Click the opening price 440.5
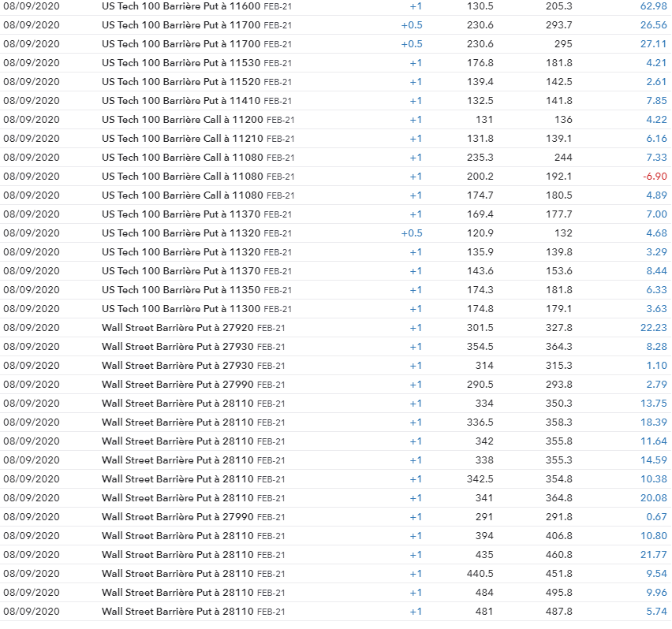Image resolution: width=672 pixels, height=629 pixels. pyautogui.click(x=480, y=573)
